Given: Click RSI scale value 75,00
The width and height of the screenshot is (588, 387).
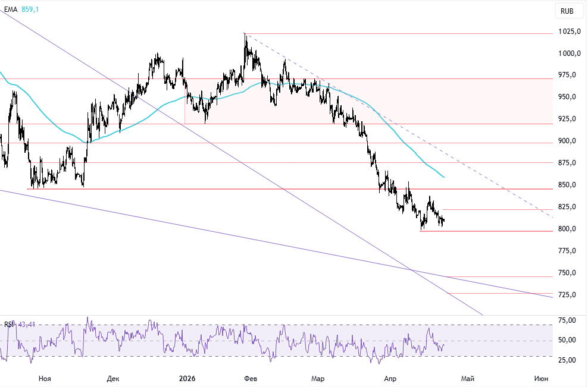Looking at the screenshot, I should pyautogui.click(x=567, y=320).
